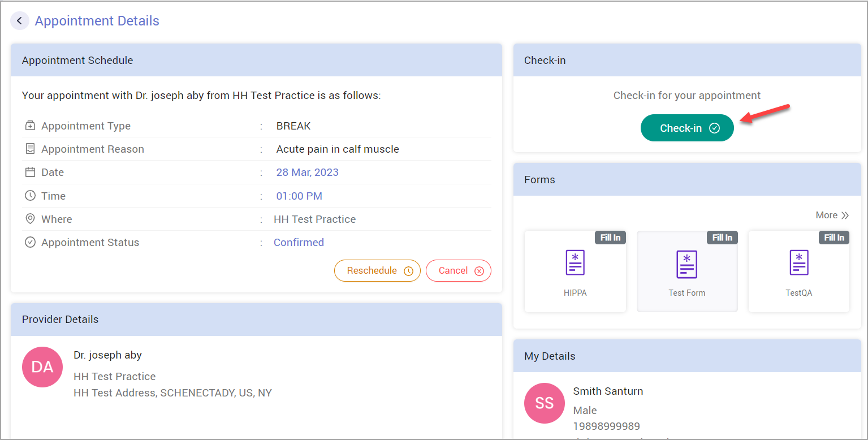Check-in for your appointment

coord(686,128)
